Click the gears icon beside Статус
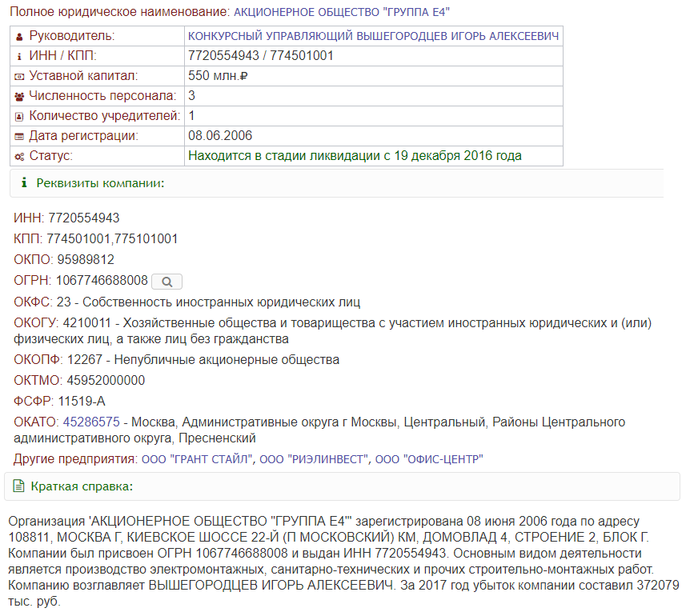 click(x=19, y=157)
